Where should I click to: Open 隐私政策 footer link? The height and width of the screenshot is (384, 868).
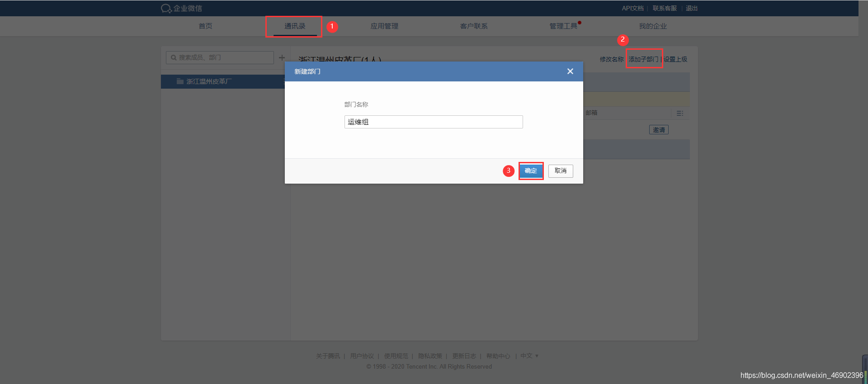430,356
